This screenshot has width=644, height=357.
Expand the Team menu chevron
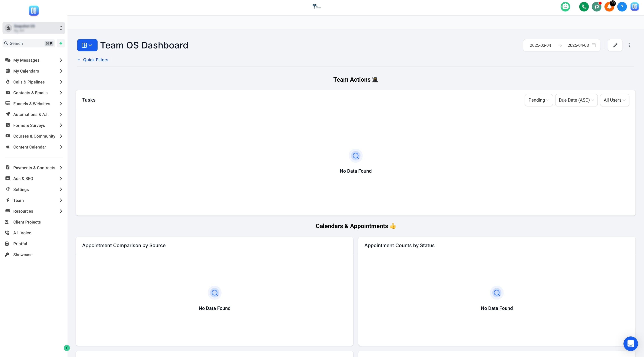(x=61, y=200)
